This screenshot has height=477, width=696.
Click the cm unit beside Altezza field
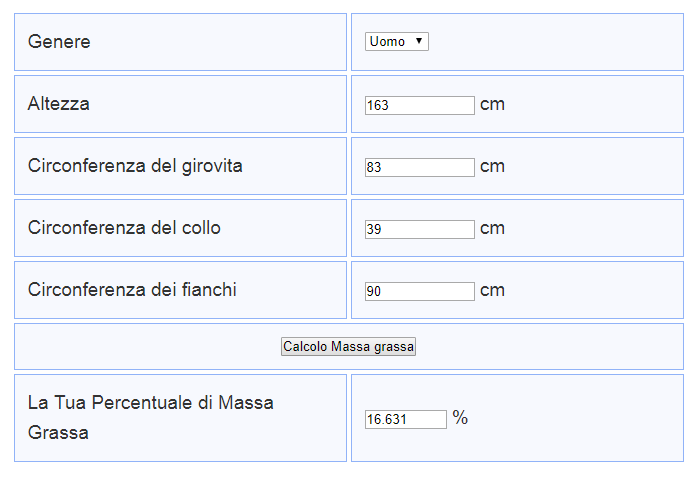(x=492, y=104)
